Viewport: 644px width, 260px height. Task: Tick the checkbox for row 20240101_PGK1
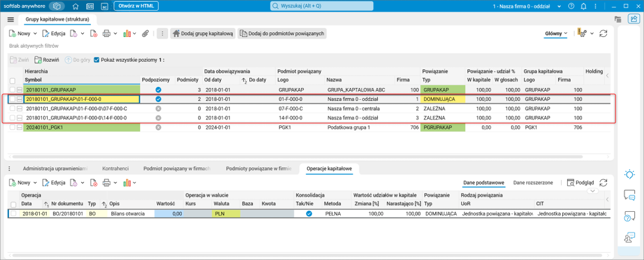coord(12,128)
